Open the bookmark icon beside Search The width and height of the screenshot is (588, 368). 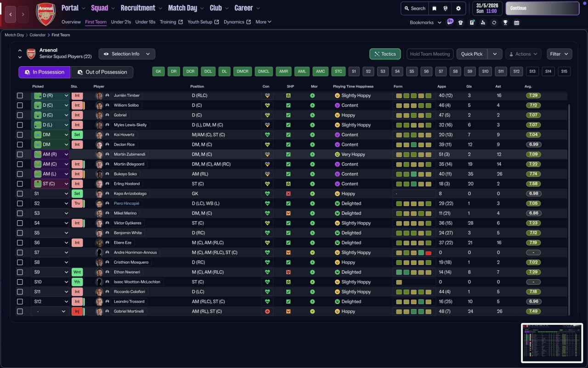click(434, 8)
